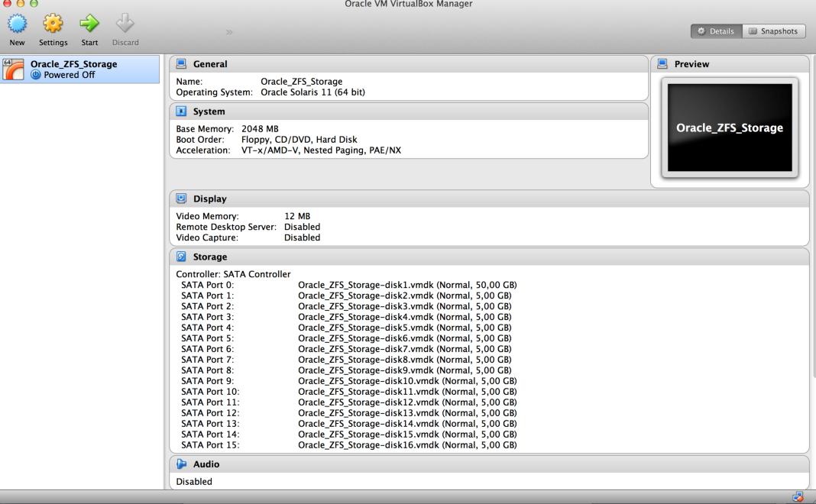
Task: Click the Preview section title
Action: point(691,64)
